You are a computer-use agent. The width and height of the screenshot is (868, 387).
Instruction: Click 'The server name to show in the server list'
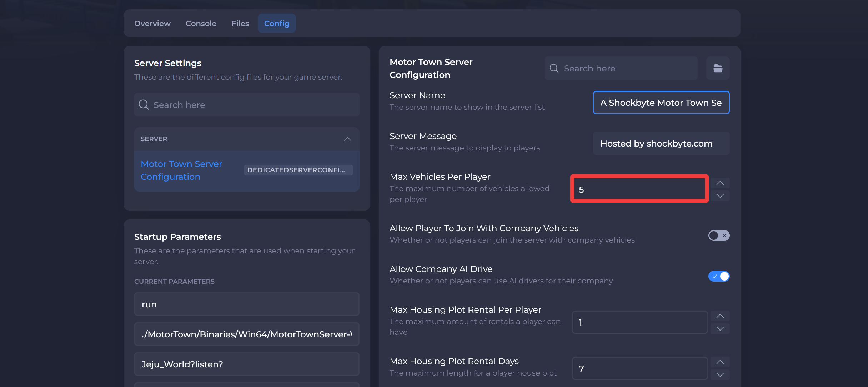(467, 107)
